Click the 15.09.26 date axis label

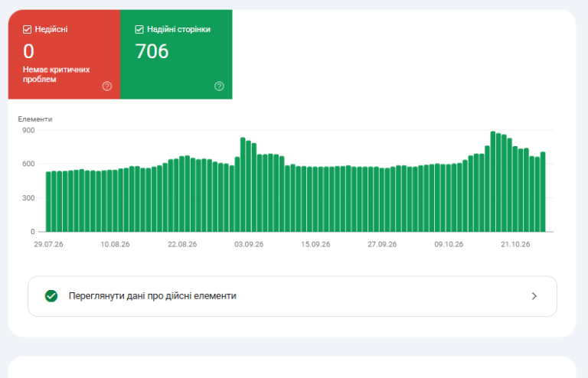tap(315, 244)
